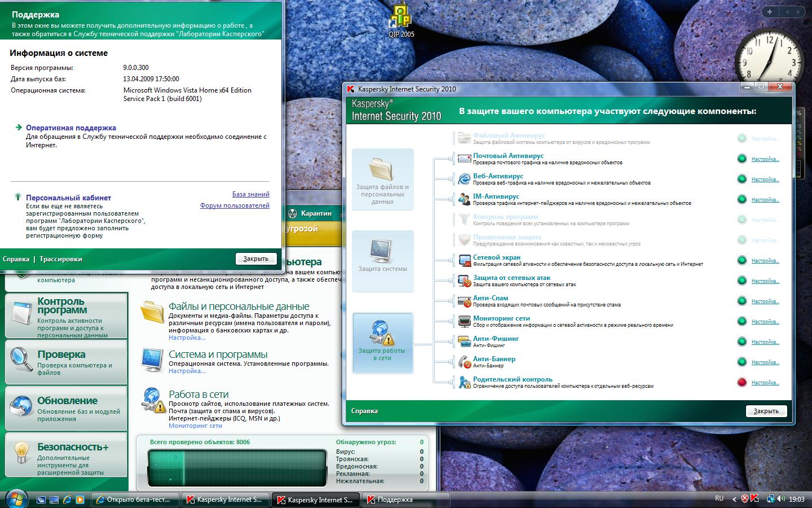This screenshot has width=812, height=508.
Task: Launch Internet Explorer from Quick Launch
Action: coord(67,500)
